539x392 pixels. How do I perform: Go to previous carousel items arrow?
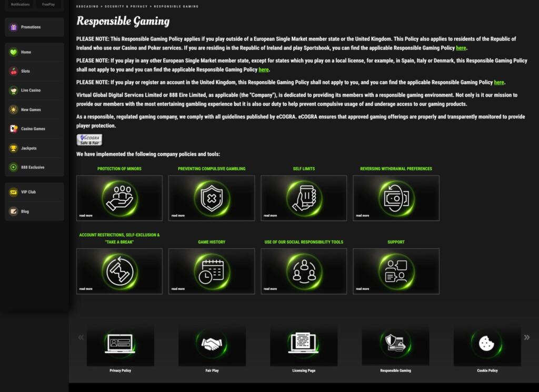point(81,337)
